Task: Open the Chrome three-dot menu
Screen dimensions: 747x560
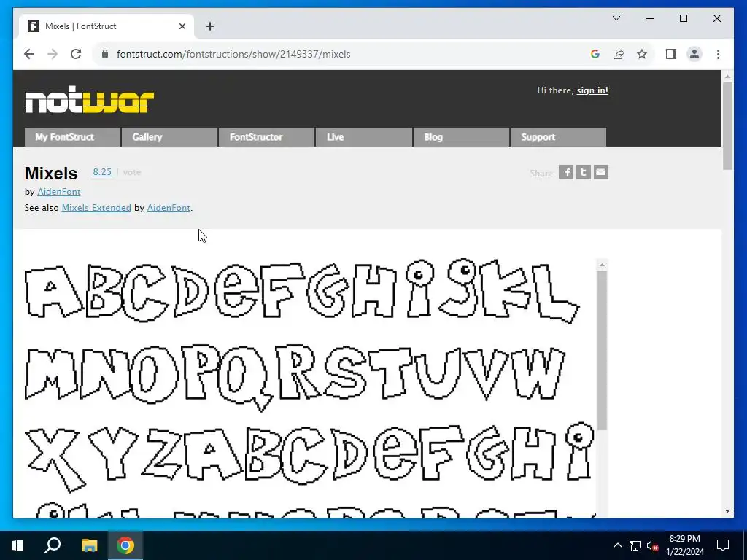Action: click(718, 54)
